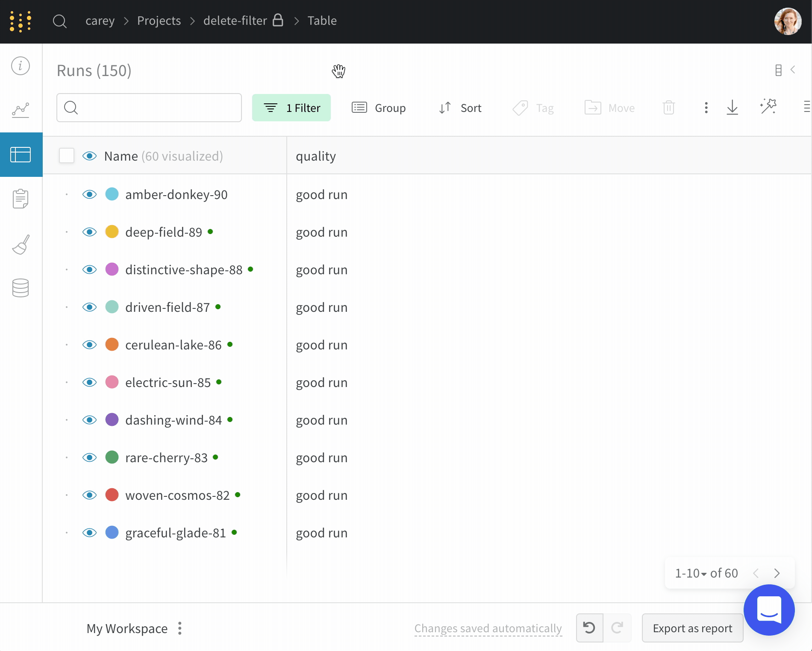
Task: Open the reports clipboard sidebar icon
Action: (x=21, y=199)
